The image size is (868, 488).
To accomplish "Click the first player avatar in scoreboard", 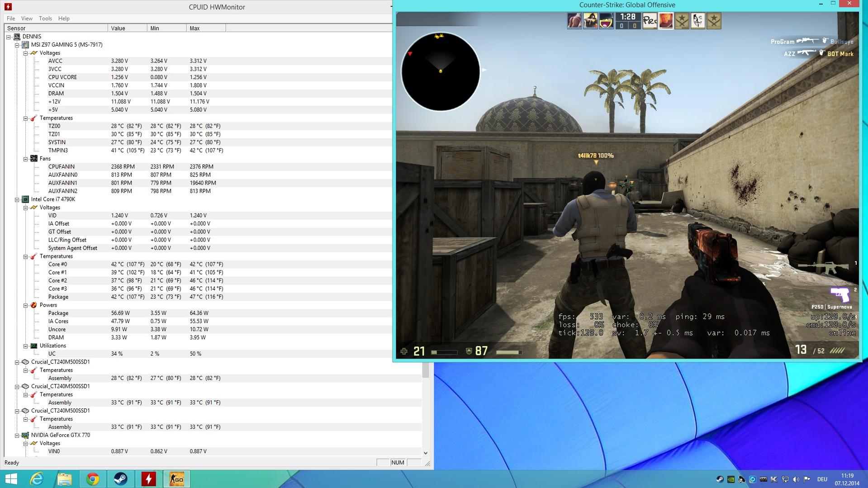I will 574,21.
